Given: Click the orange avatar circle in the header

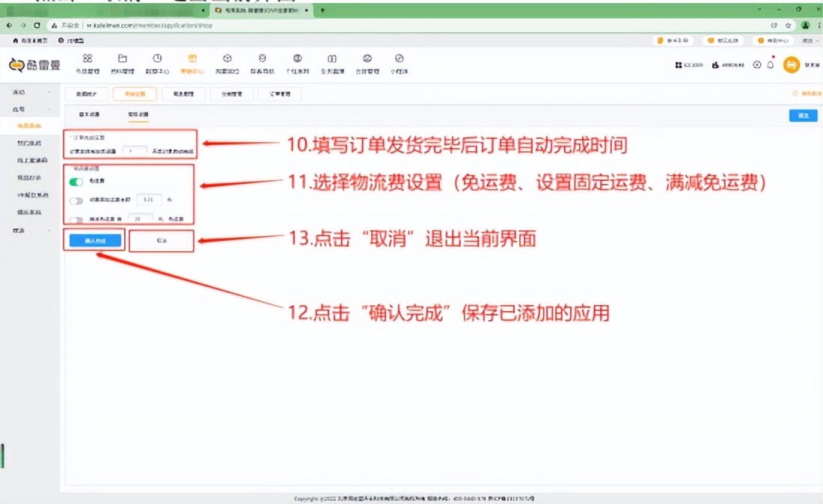Looking at the screenshot, I should coord(790,65).
